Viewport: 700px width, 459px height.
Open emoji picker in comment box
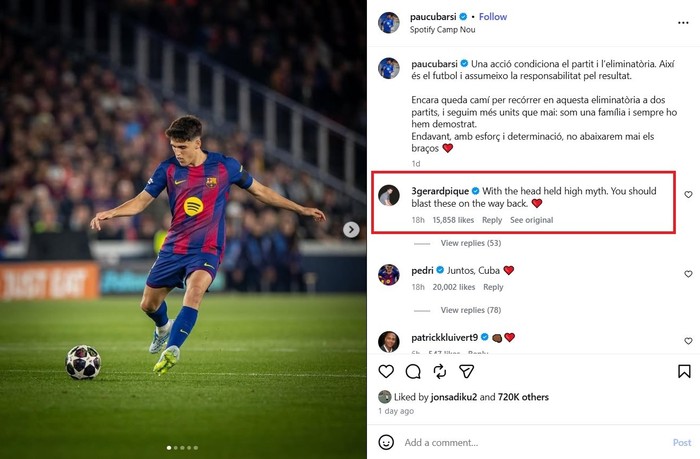(386, 442)
